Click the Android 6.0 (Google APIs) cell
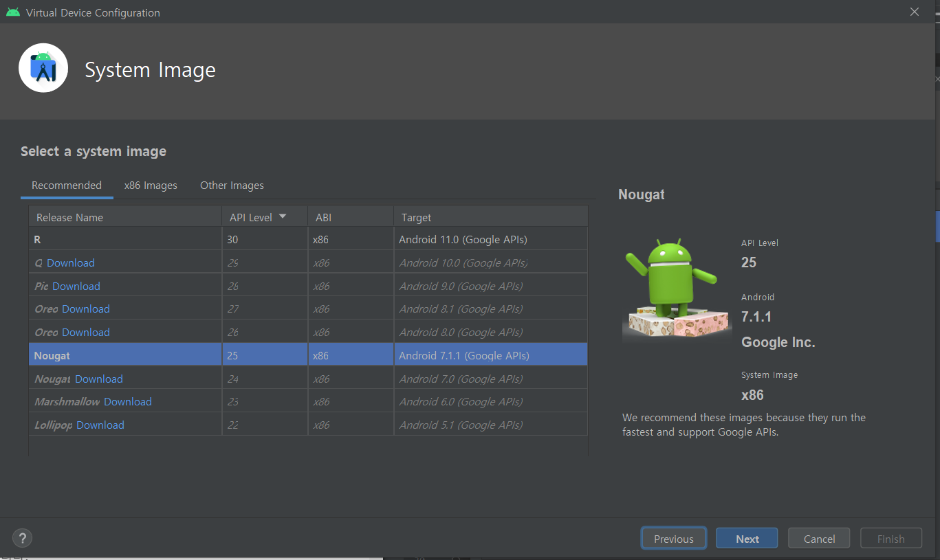 click(x=491, y=401)
